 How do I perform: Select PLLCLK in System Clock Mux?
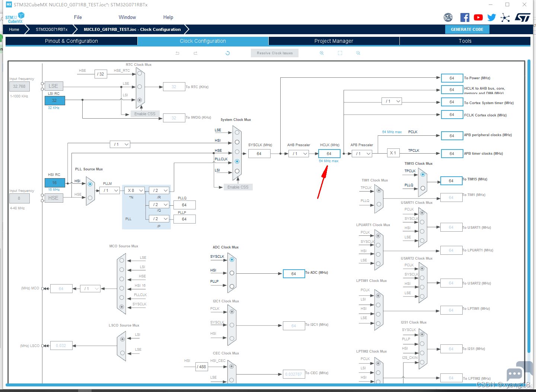237,161
